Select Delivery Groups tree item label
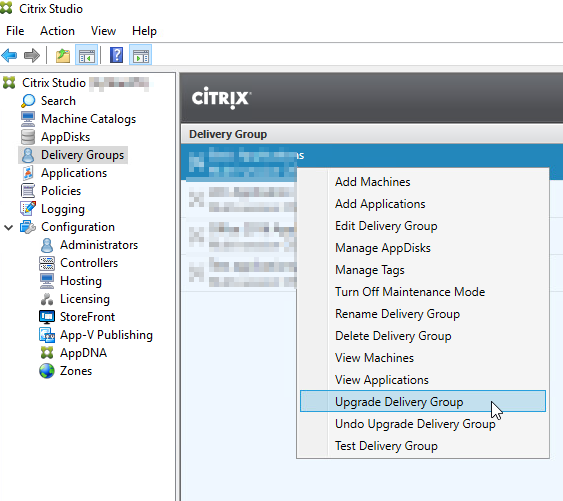Screen dimensions: 563x501 click(x=82, y=155)
